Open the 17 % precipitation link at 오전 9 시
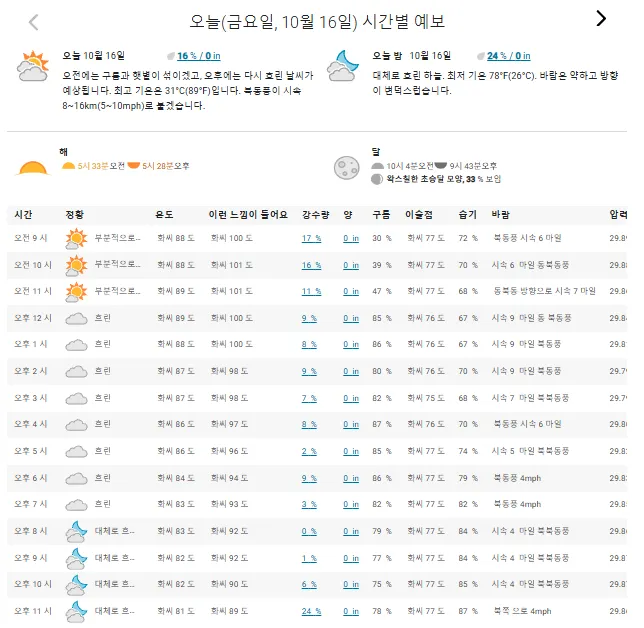Viewport: 644px width, 628px height. 311,238
